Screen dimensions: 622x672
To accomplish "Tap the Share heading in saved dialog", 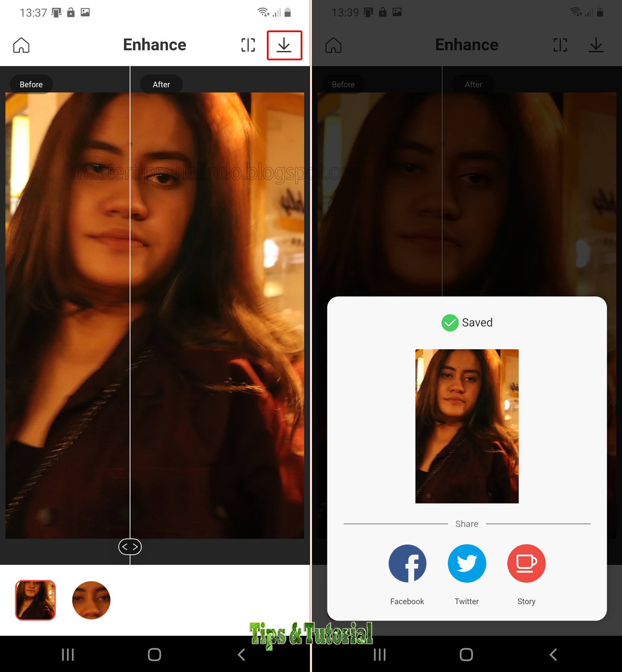I will pyautogui.click(x=467, y=524).
